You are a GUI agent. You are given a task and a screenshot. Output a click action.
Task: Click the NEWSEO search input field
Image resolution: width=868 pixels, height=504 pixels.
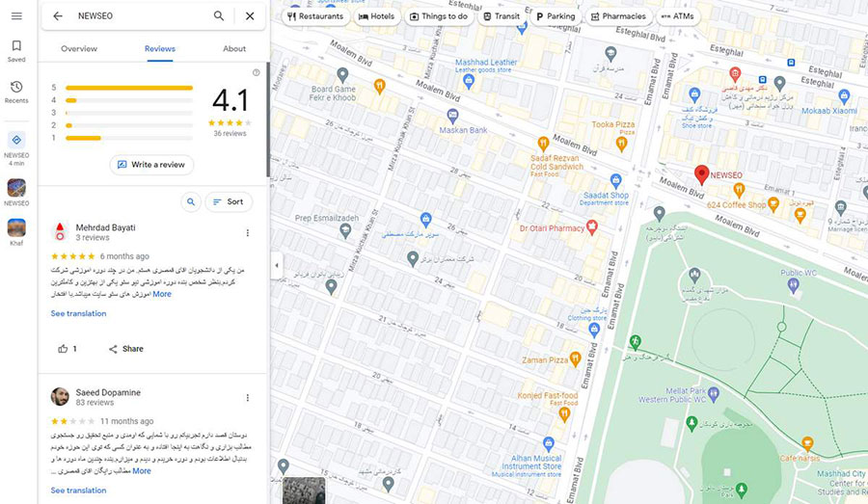pyautogui.click(x=141, y=16)
